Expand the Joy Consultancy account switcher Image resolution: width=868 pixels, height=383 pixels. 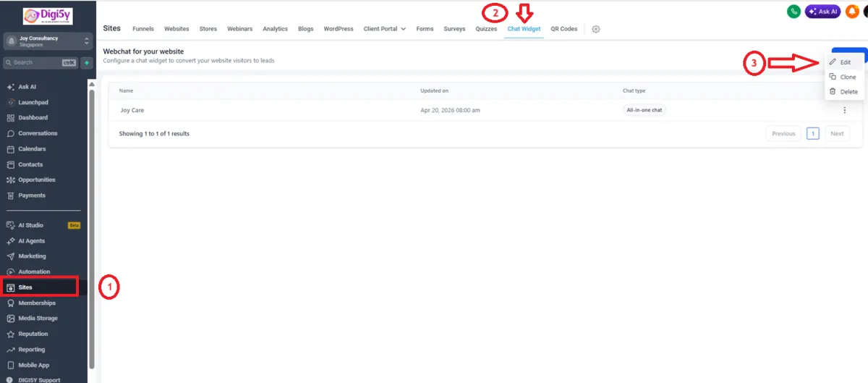click(x=48, y=41)
